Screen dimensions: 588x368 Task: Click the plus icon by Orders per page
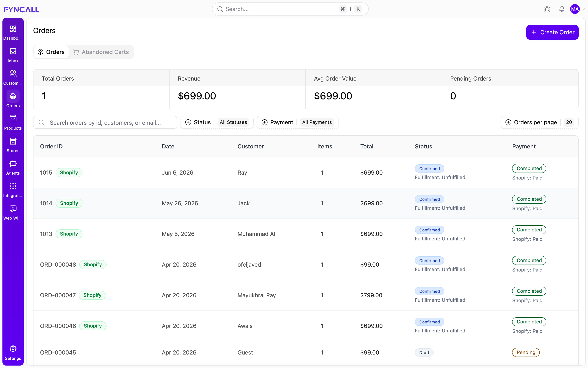pyautogui.click(x=508, y=122)
